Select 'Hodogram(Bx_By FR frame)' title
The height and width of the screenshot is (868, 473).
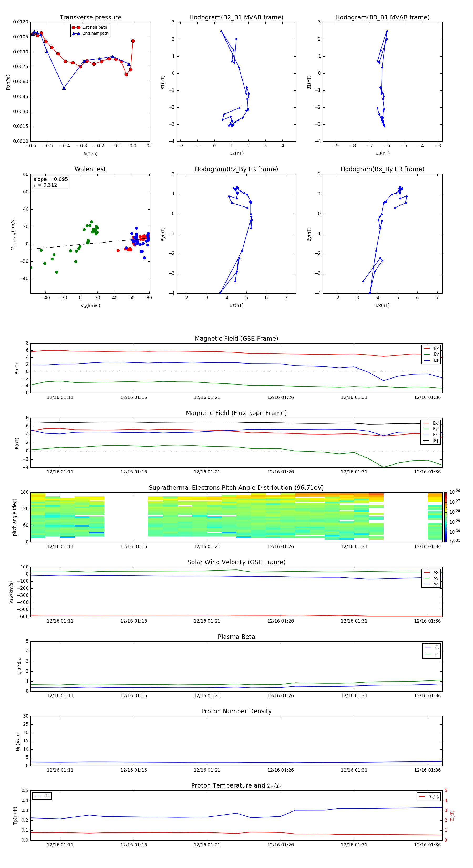coord(382,169)
